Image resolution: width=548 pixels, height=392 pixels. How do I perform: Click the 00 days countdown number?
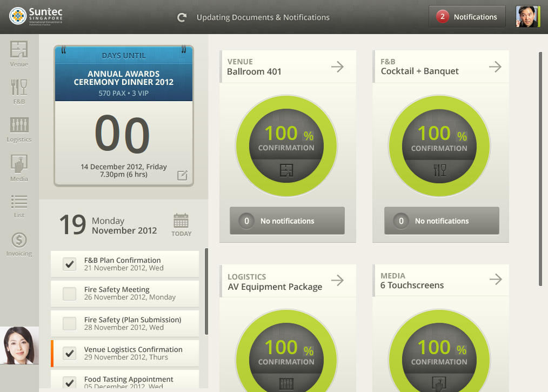(x=122, y=134)
